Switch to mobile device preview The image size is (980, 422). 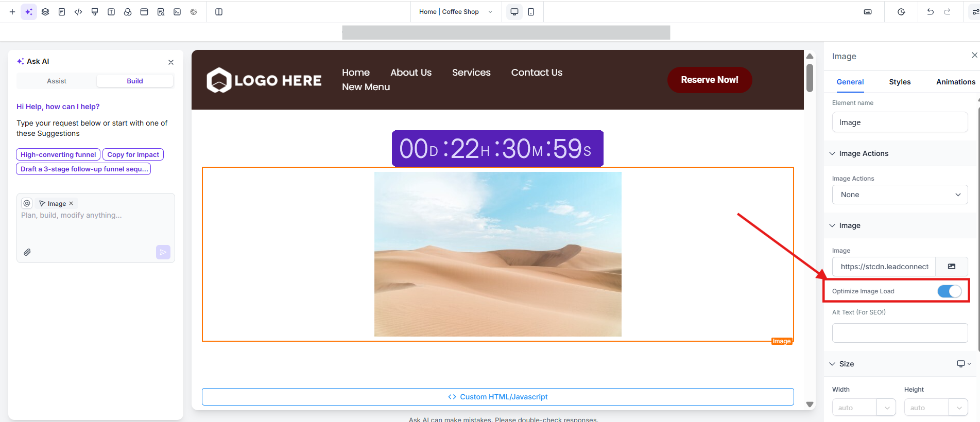tap(531, 12)
